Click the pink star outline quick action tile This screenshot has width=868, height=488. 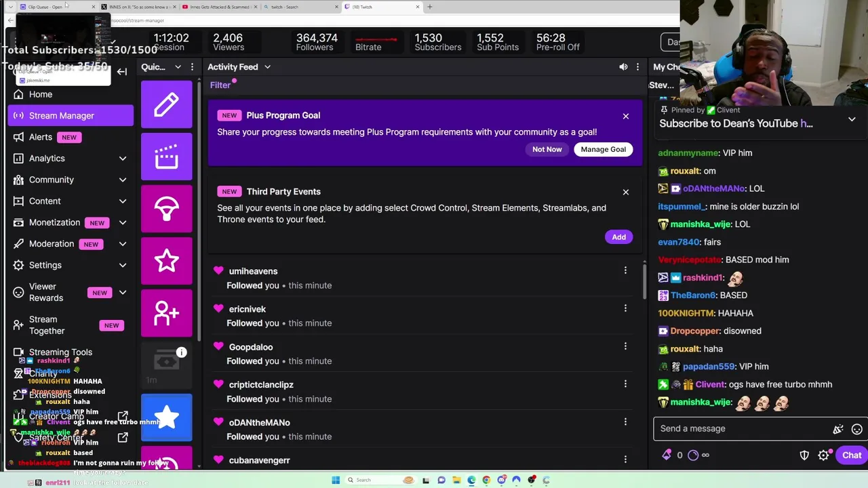click(166, 261)
